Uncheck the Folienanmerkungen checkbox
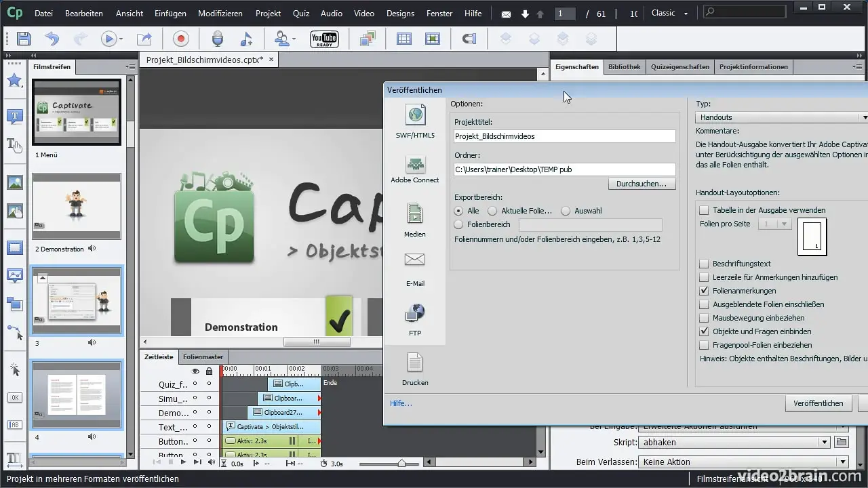 (x=705, y=291)
